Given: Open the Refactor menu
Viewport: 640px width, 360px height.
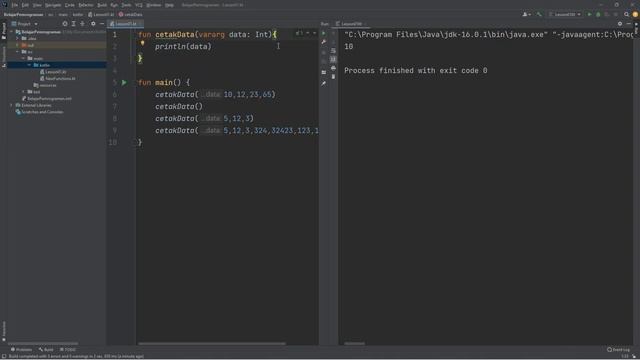Looking at the screenshot, I should [86, 5].
